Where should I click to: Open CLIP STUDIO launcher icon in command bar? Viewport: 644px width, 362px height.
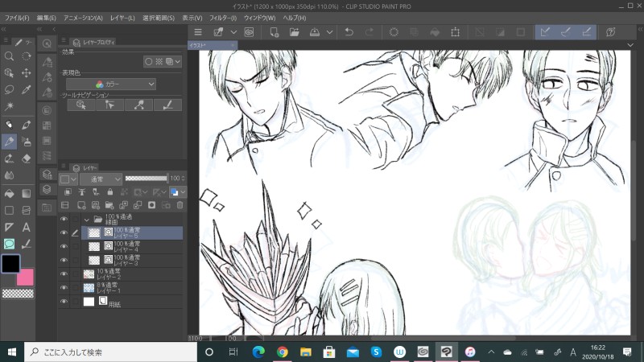pyautogui.click(x=249, y=32)
